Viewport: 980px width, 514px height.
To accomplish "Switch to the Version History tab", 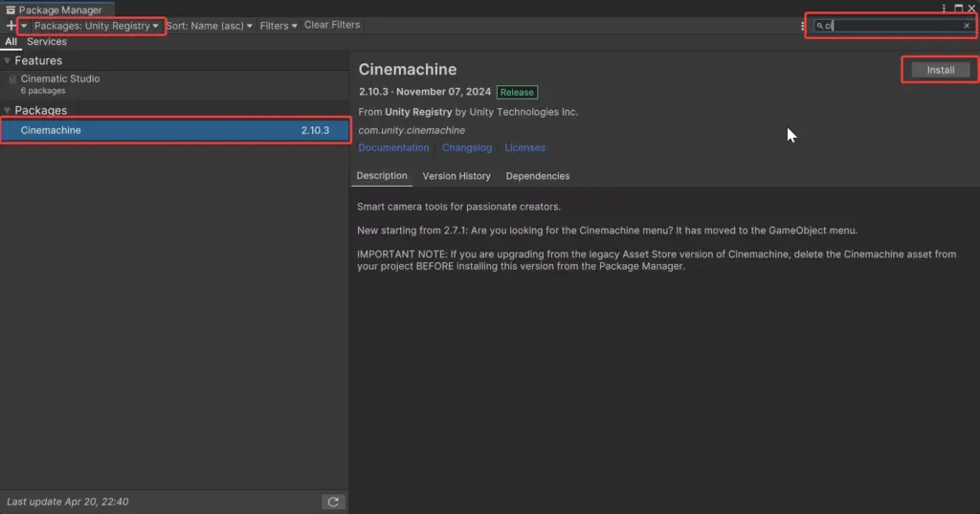I will (x=457, y=176).
